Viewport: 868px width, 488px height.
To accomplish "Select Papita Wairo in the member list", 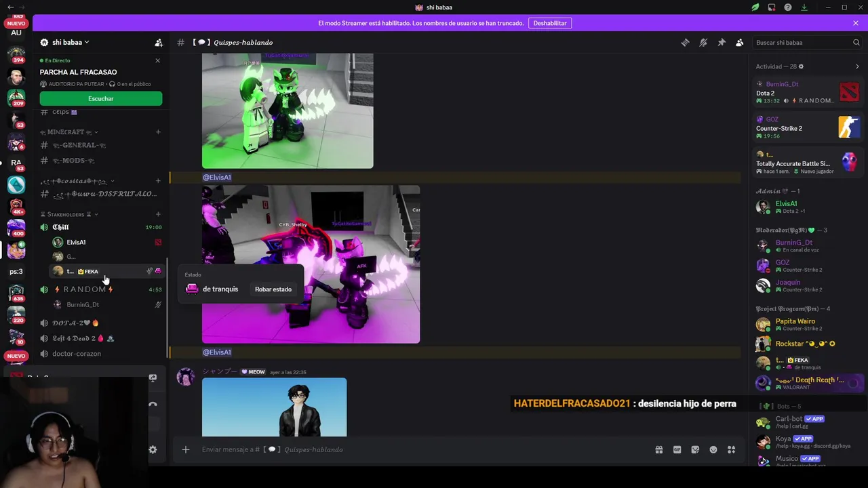I will tap(808, 324).
